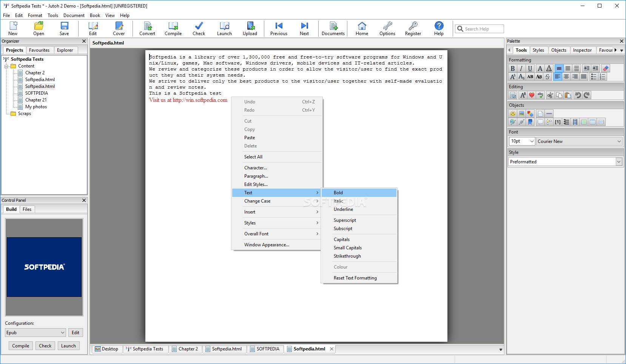626x364 pixels.
Task: Click the Softpedia cover thumbnail in Build
Action: coord(44,267)
